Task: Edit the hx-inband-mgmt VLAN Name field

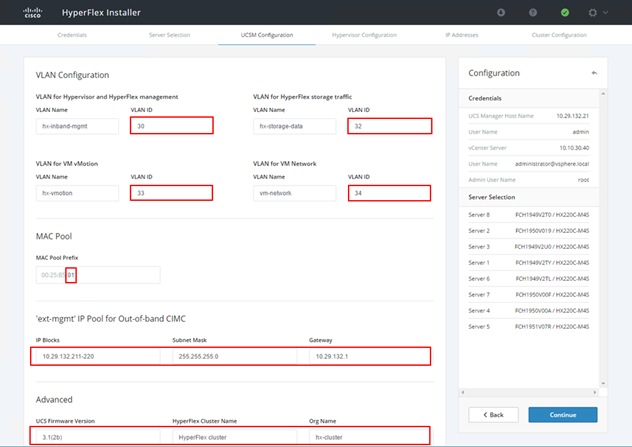Action: coord(77,126)
